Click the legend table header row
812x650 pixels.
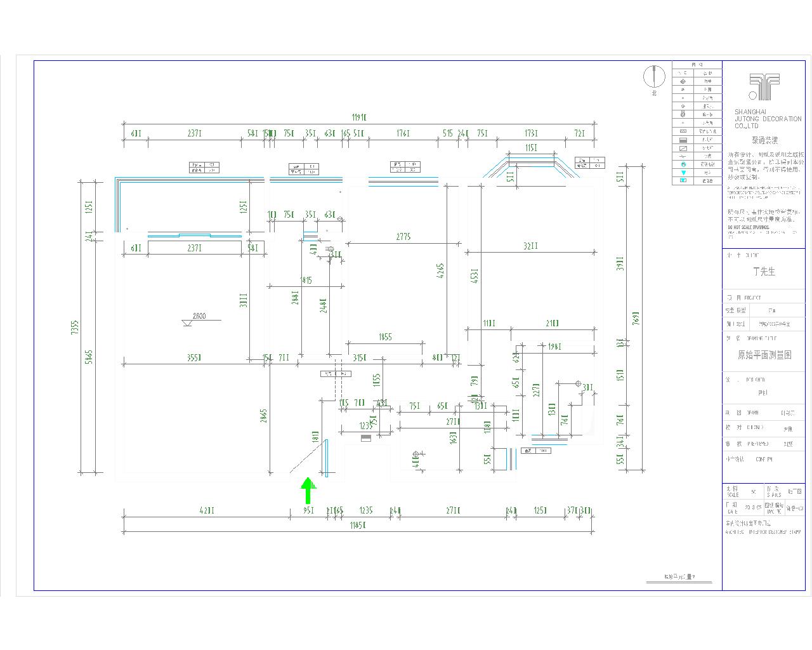[697, 64]
